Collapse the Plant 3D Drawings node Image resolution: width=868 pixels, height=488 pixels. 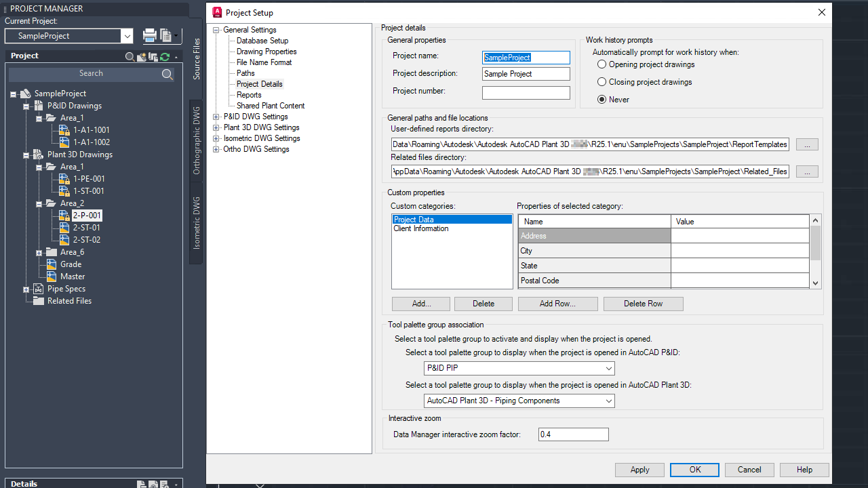(26, 155)
